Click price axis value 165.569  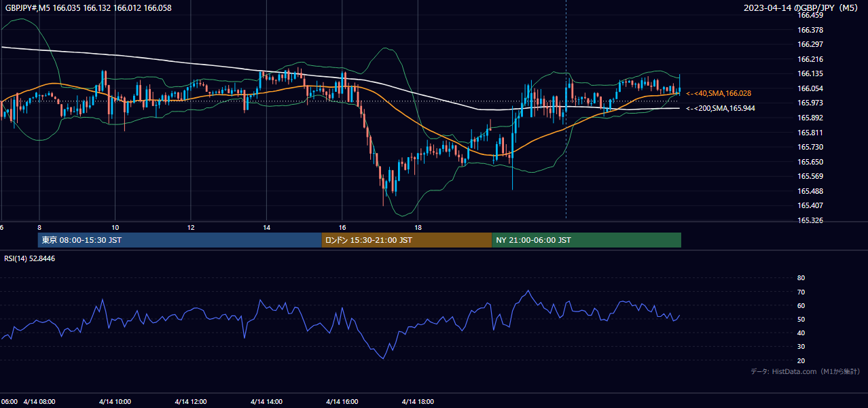coord(810,176)
